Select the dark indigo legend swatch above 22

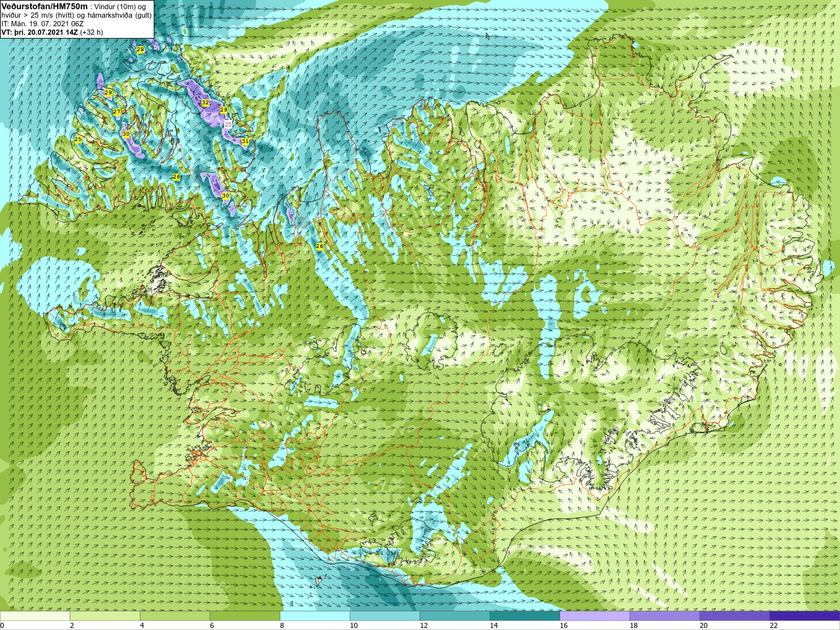pos(805,616)
